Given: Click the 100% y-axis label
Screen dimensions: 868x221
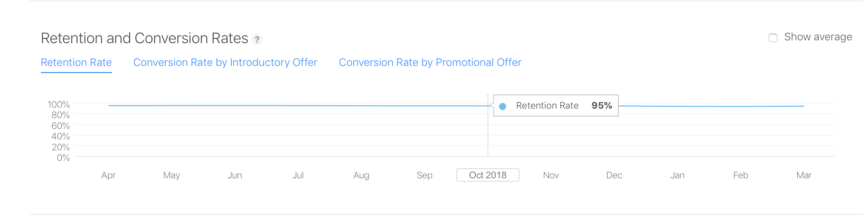Looking at the screenshot, I should click(x=59, y=104).
